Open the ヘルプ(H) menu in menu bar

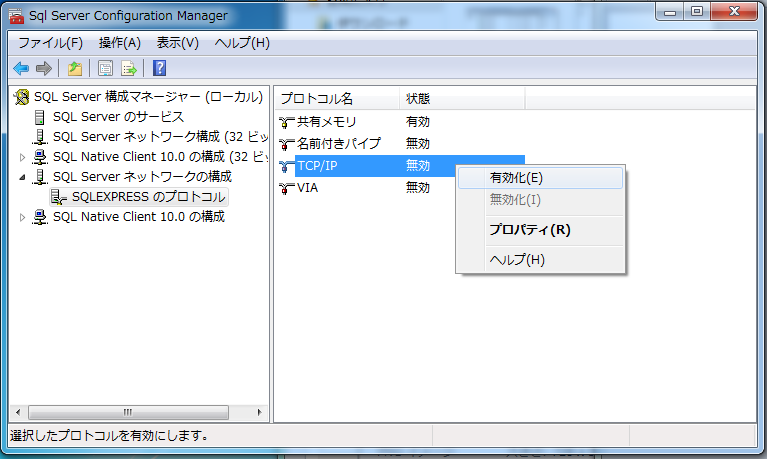(242, 43)
